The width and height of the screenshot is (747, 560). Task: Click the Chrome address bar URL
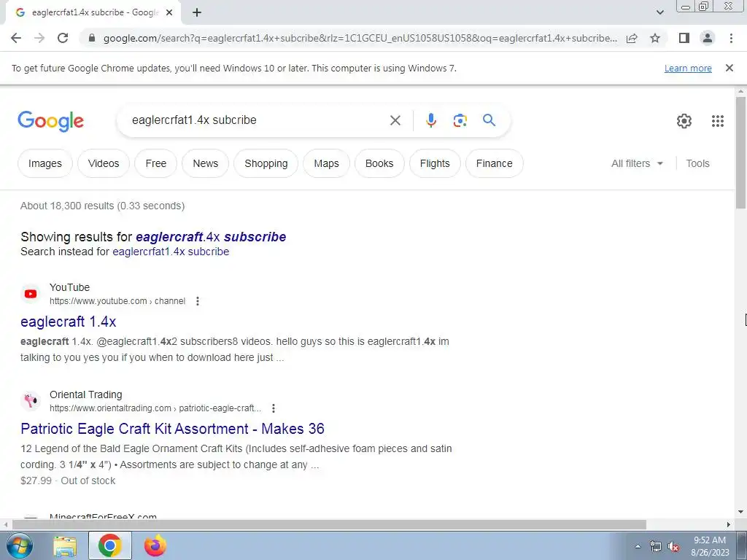(x=360, y=38)
